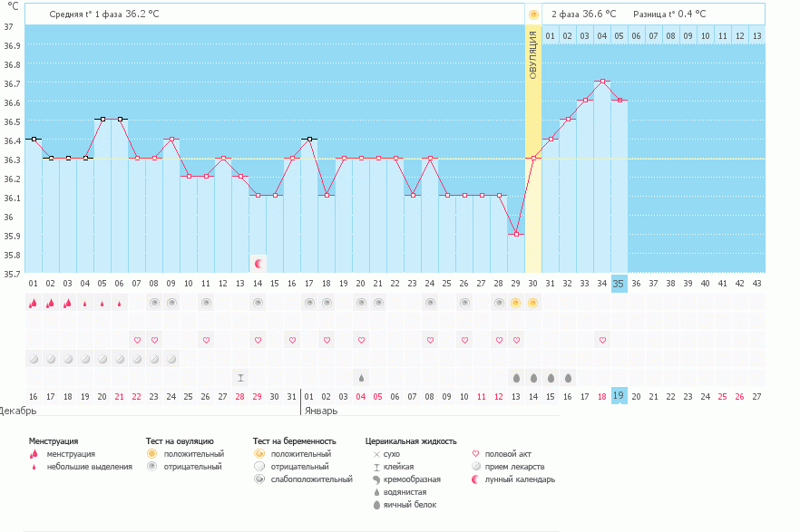Click phase 2 day 05 header cell
Image resolution: width=800 pixels, height=532 pixels.
619,35
